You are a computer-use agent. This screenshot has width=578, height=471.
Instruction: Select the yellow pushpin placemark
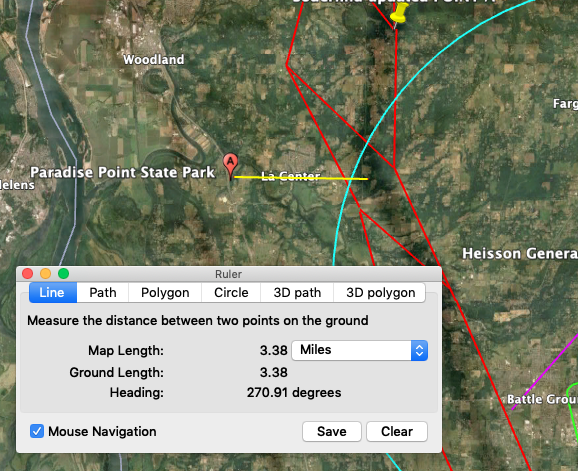399,14
